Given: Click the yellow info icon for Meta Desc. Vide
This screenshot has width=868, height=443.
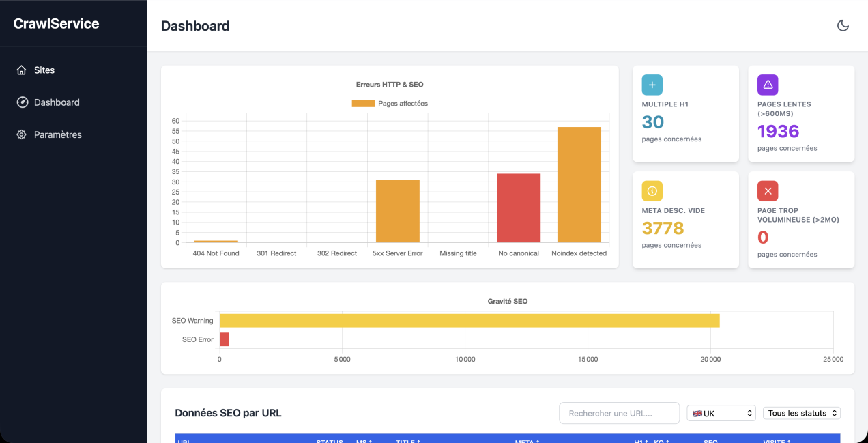Looking at the screenshot, I should click(652, 190).
